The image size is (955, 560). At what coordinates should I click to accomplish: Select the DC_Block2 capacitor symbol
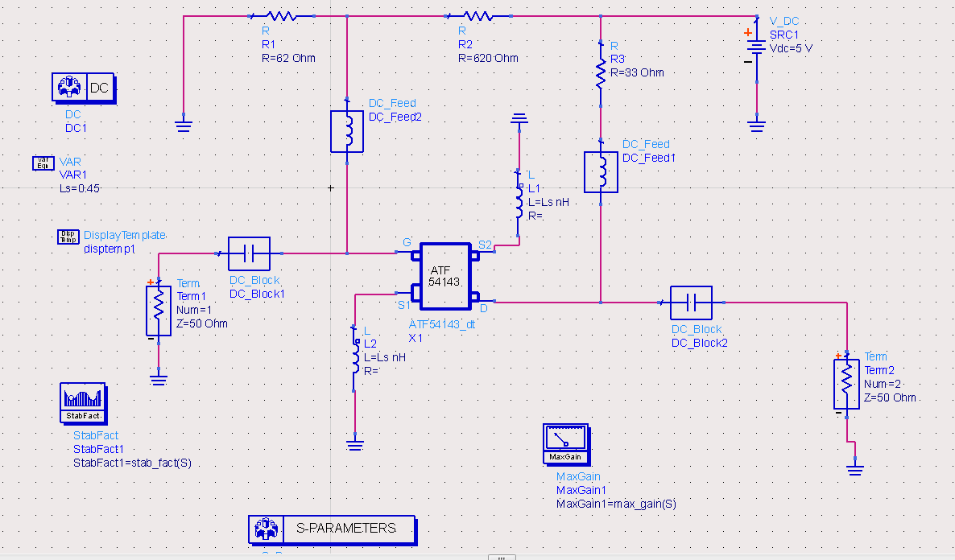tap(691, 303)
